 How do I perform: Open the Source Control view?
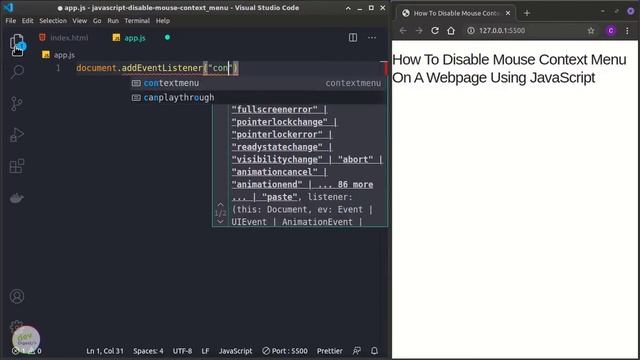[17, 104]
